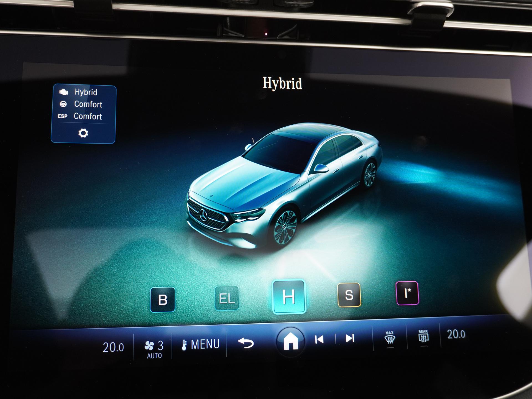Tap right temperature 20.0 setting
The height and width of the screenshot is (399, 532).
tap(456, 334)
